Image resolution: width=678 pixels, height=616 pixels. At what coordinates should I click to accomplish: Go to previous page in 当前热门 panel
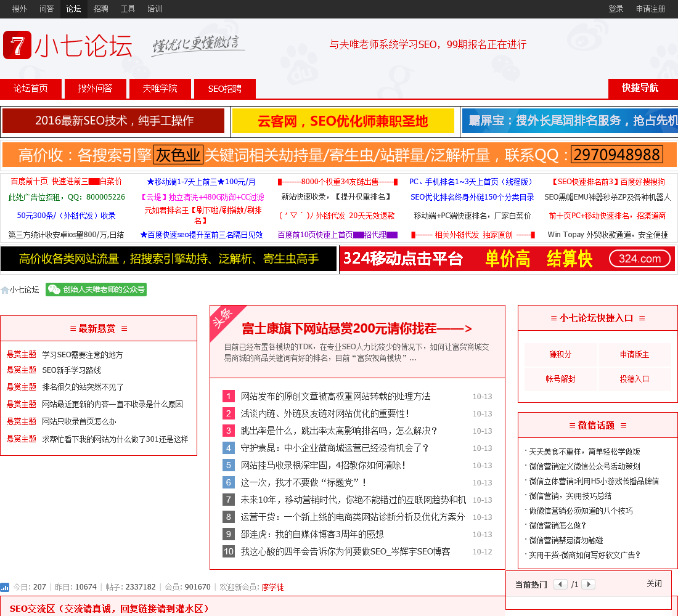pyautogui.click(x=560, y=584)
